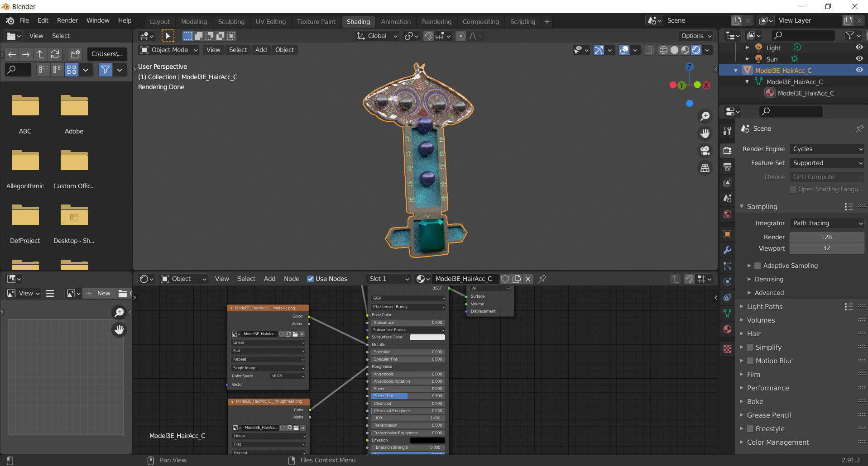The height and width of the screenshot is (466, 868).
Task: Open the Node menu in node editor
Action: coord(292,279)
